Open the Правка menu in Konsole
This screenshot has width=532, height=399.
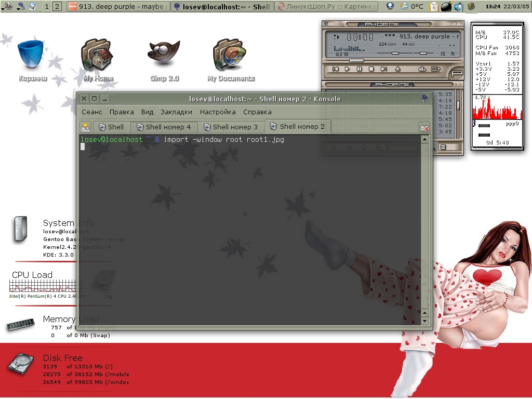pyautogui.click(x=122, y=112)
